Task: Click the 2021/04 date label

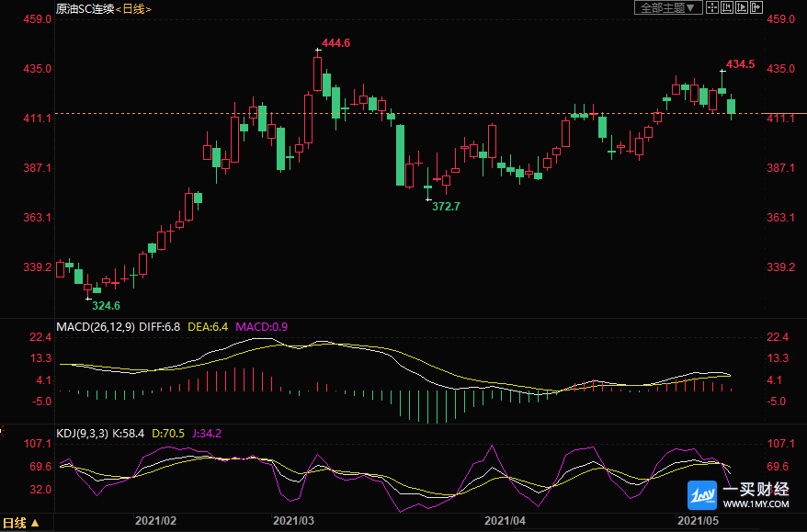Action: click(505, 521)
